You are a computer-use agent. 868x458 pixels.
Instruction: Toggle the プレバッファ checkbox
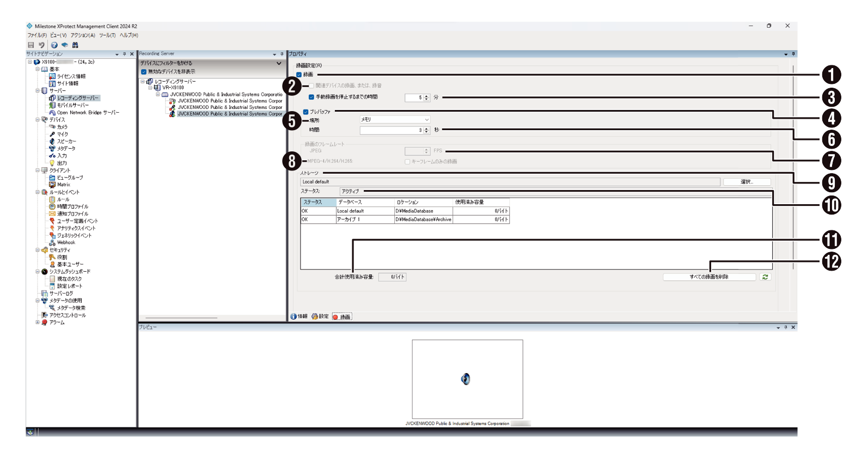(x=305, y=112)
